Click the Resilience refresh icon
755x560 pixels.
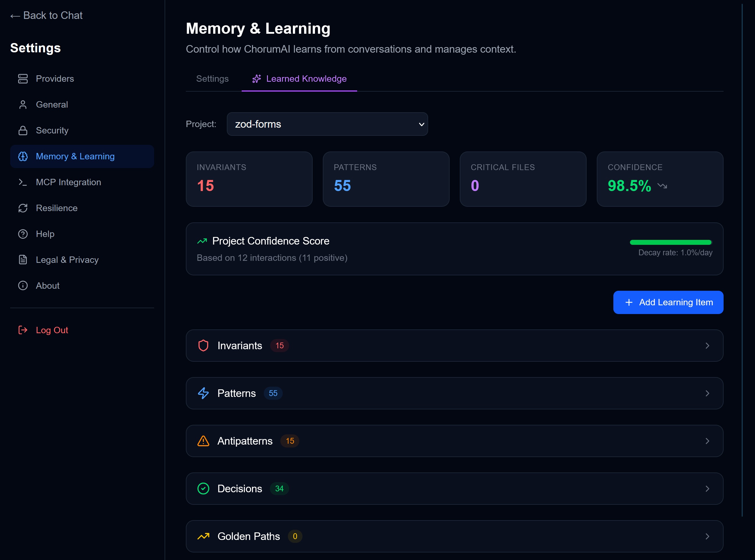[23, 208]
